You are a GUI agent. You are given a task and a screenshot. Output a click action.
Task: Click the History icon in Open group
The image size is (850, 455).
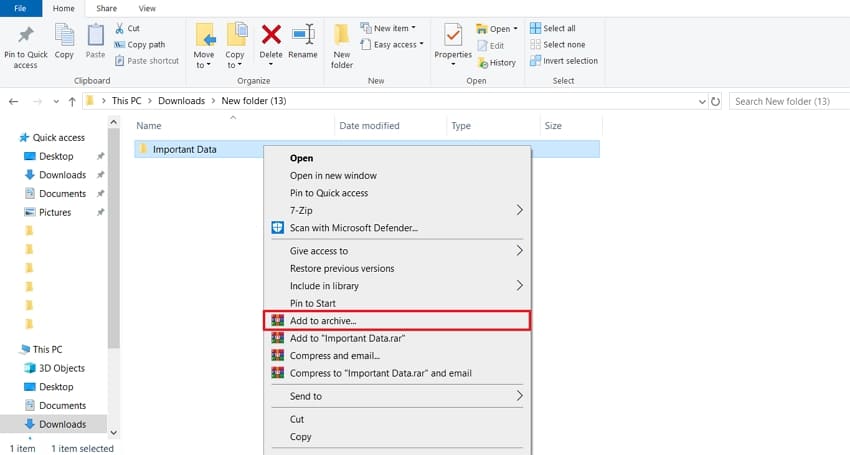tap(482, 62)
